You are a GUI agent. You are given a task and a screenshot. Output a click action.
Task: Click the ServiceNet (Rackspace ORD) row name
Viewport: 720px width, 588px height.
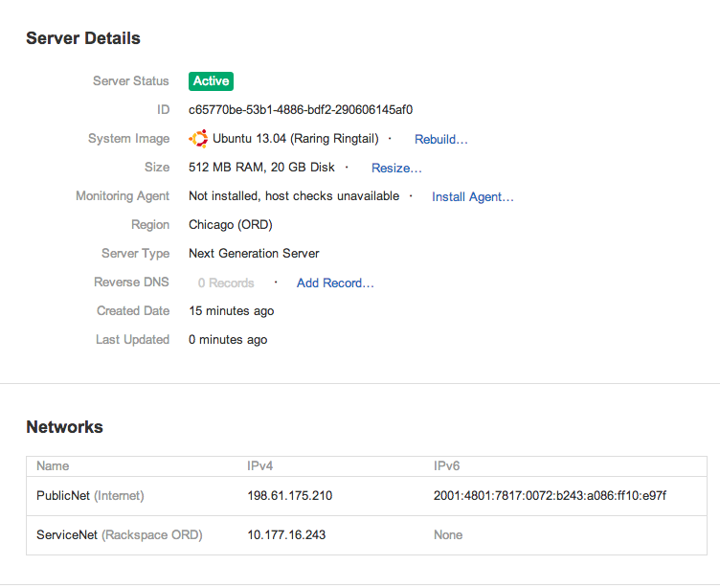(x=120, y=534)
